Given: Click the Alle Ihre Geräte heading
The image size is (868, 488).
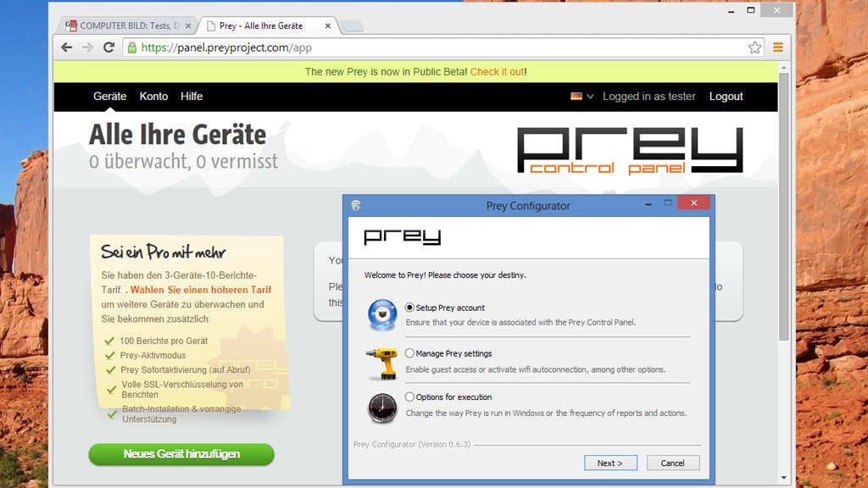Looking at the screenshot, I should pyautogui.click(x=178, y=135).
